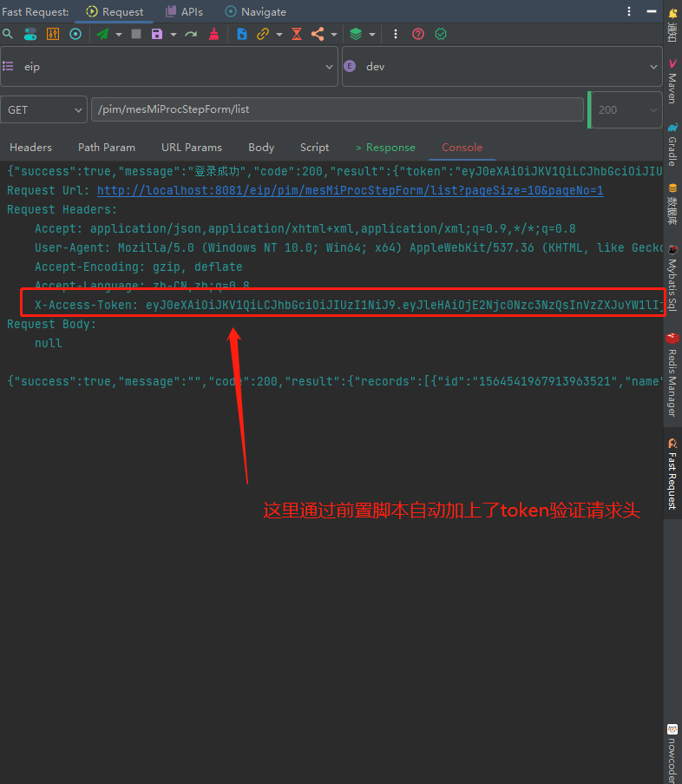682x784 pixels.
Task: Click the records JSON response line
Action: point(335,381)
